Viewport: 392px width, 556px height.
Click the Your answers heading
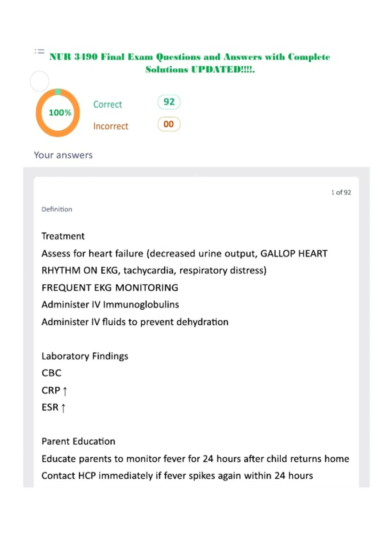tap(63, 155)
